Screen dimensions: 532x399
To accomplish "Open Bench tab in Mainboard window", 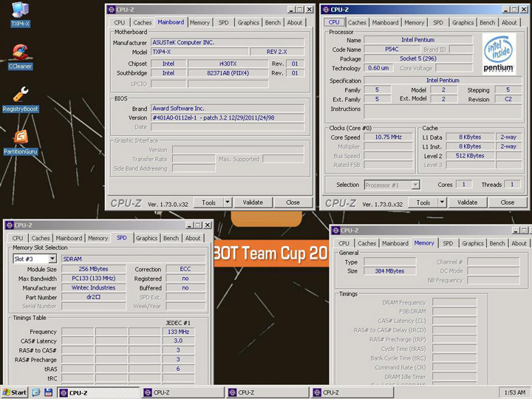I will (x=273, y=23).
